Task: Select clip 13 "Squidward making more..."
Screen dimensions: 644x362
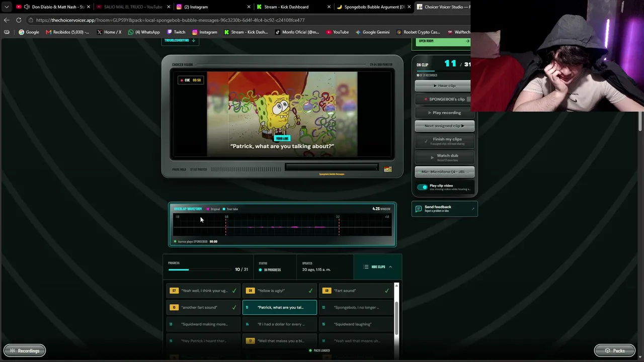Action: [203, 324]
